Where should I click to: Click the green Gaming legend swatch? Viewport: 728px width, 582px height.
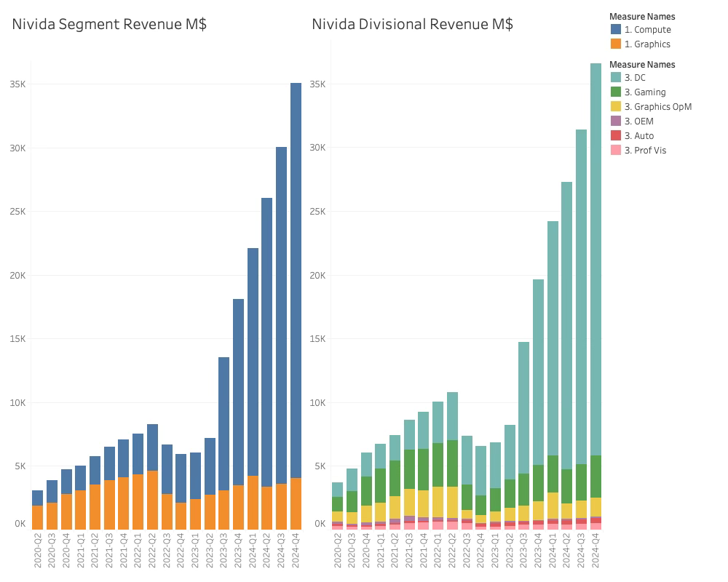pos(616,92)
